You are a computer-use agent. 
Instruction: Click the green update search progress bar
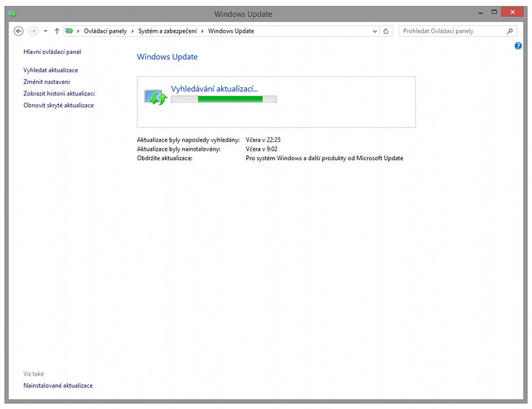point(224,99)
